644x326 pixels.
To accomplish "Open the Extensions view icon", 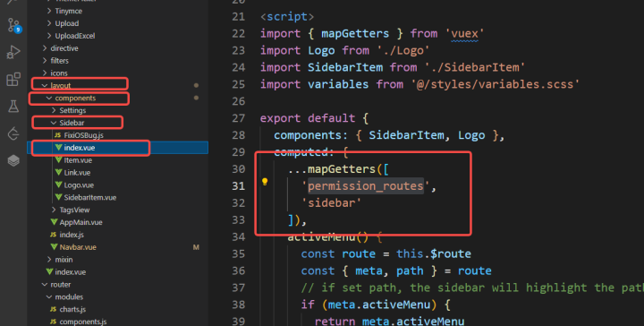I will point(13,79).
